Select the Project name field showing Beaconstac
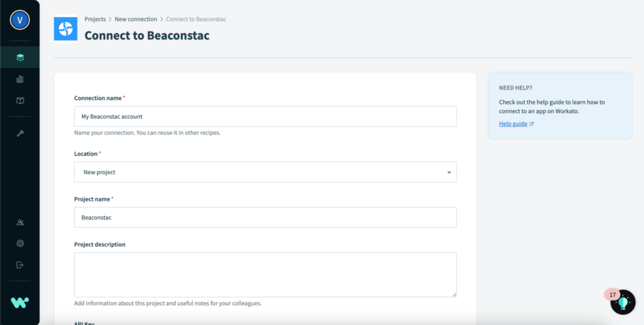 pyautogui.click(x=265, y=217)
